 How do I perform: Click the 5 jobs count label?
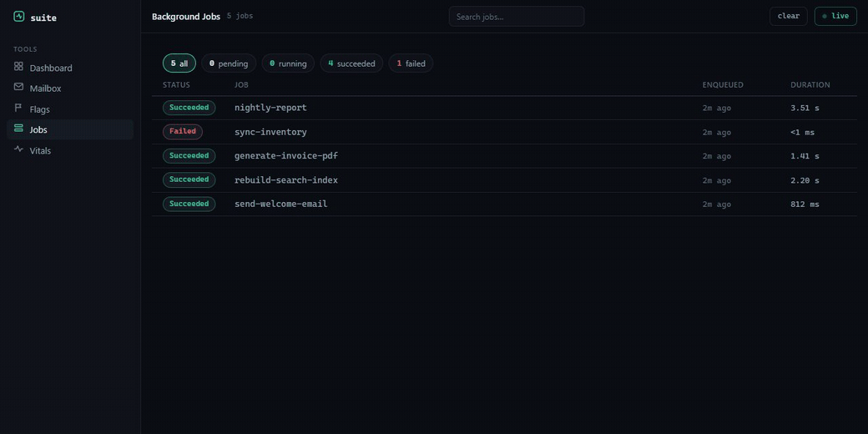coord(240,16)
